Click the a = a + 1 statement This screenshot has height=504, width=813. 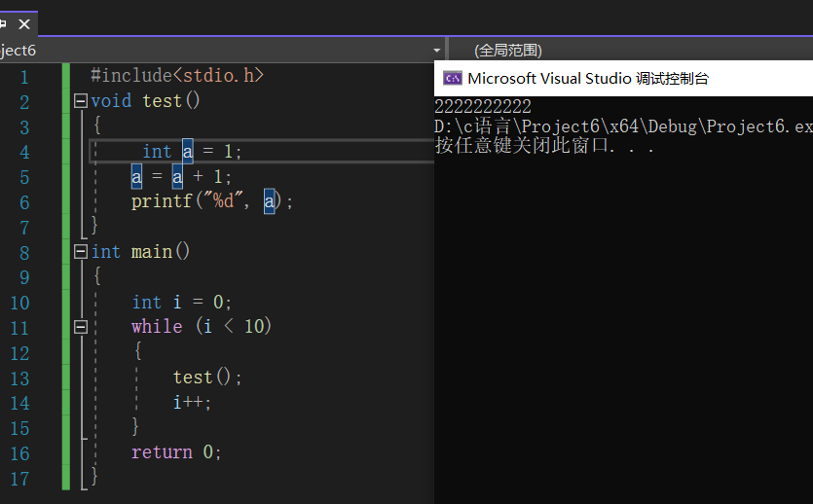click(x=181, y=177)
